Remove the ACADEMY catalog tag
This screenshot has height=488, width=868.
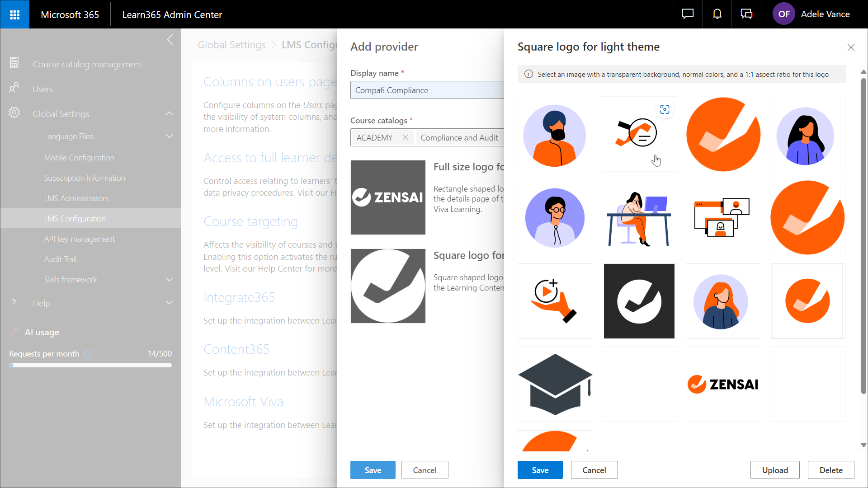(405, 137)
